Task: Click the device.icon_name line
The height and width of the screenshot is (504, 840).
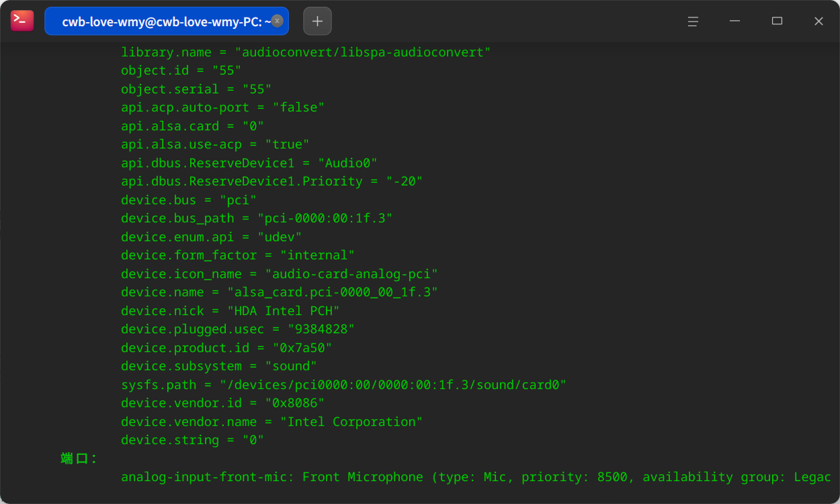Action: 280,274
